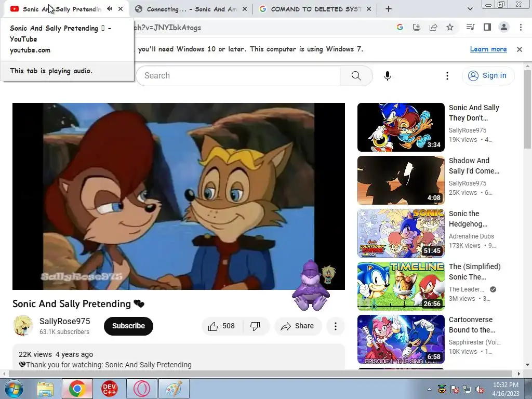Viewport: 532px width, 399px height.
Task: Click the Share button
Action: click(298, 326)
